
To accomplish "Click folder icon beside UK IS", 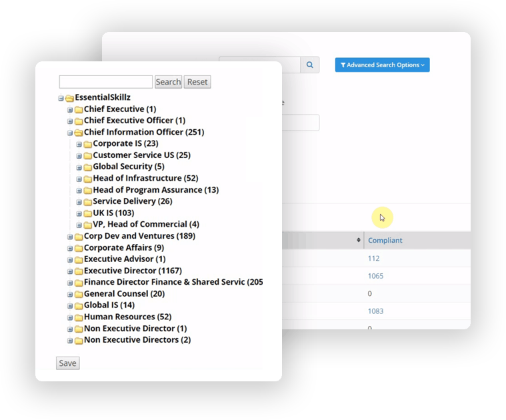I will [87, 213].
